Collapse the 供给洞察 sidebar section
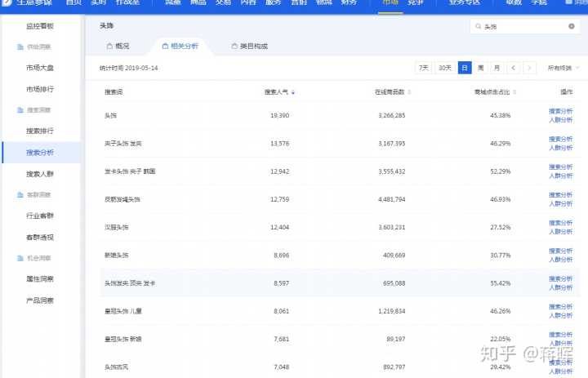The height and width of the screenshot is (378, 588). (x=38, y=47)
